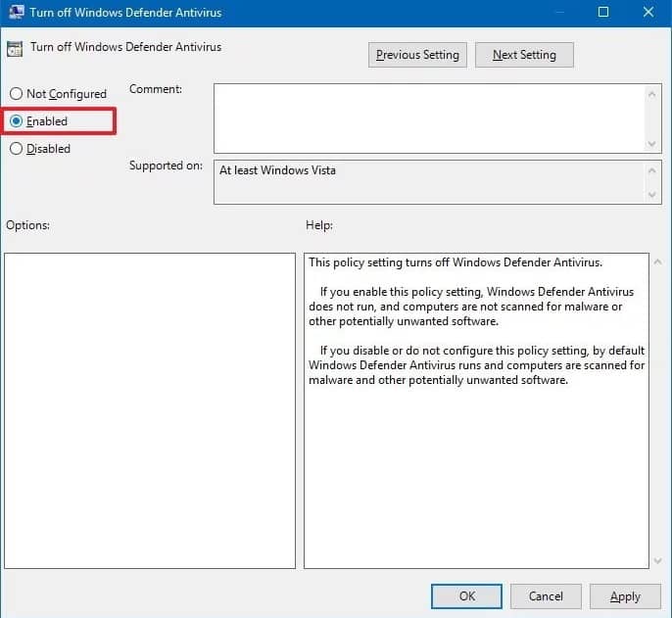Image resolution: width=672 pixels, height=618 pixels.
Task: Click the empty Options panel
Action: click(x=150, y=410)
